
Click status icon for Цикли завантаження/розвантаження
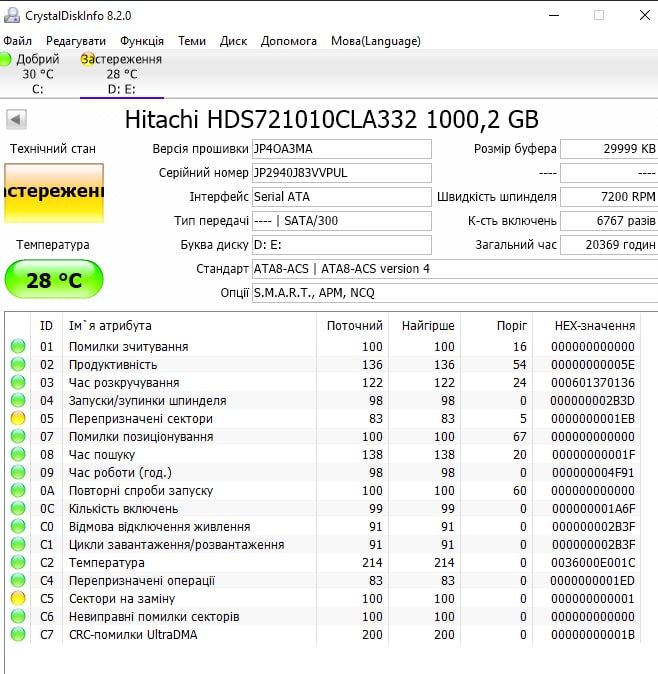18,545
